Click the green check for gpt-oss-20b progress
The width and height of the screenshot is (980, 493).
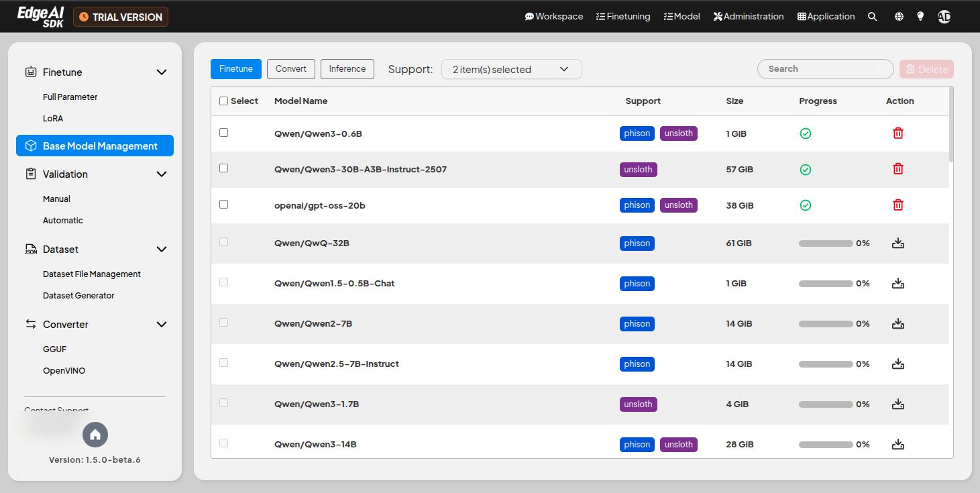coord(806,205)
